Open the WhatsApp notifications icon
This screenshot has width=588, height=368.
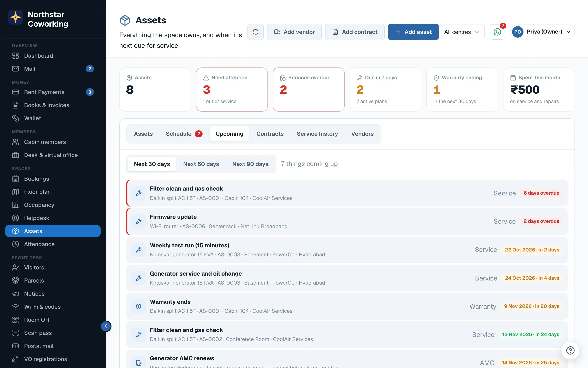point(497,32)
